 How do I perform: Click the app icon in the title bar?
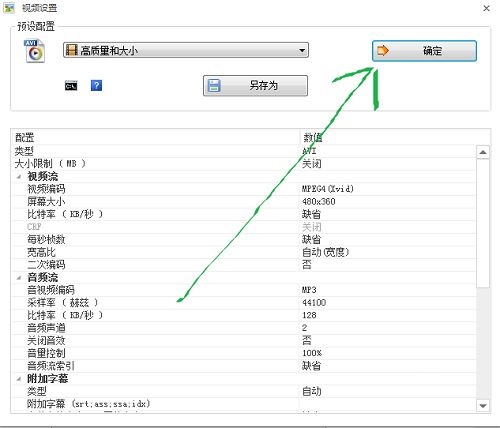pyautogui.click(x=9, y=8)
